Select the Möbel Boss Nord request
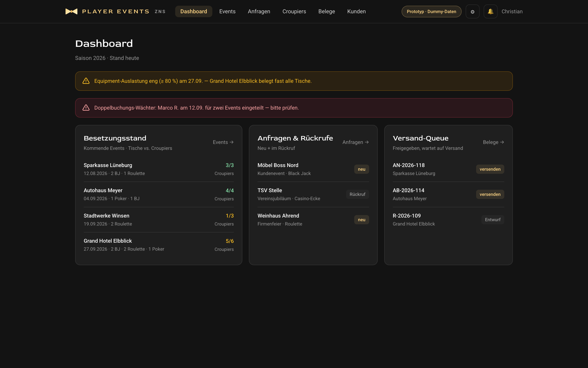The width and height of the screenshot is (588, 368). (x=313, y=169)
